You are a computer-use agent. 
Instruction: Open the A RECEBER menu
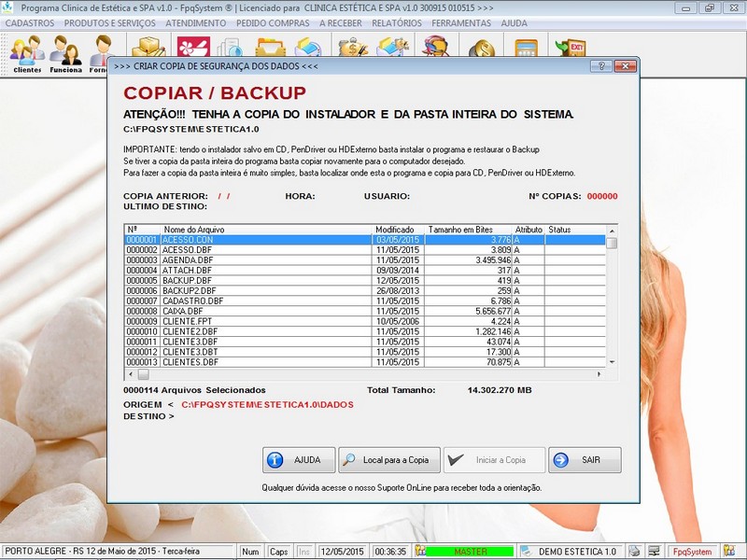[341, 22]
